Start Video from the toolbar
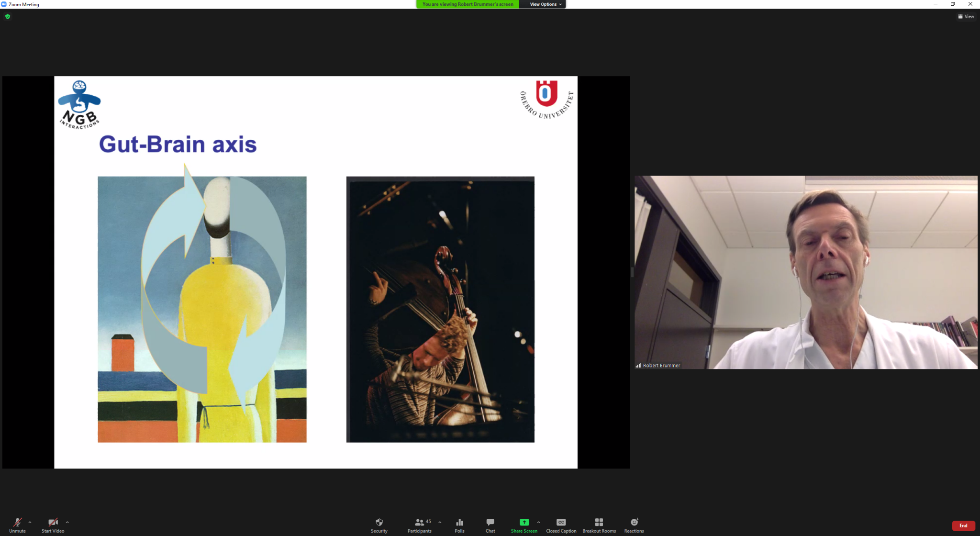This screenshot has height=536, width=980. pos(53,525)
